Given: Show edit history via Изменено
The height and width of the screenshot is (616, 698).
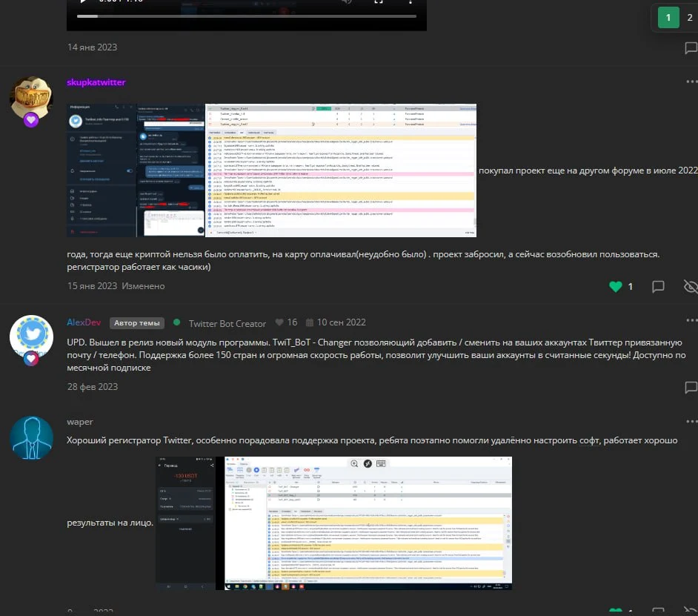Looking at the screenshot, I should pos(143,286).
